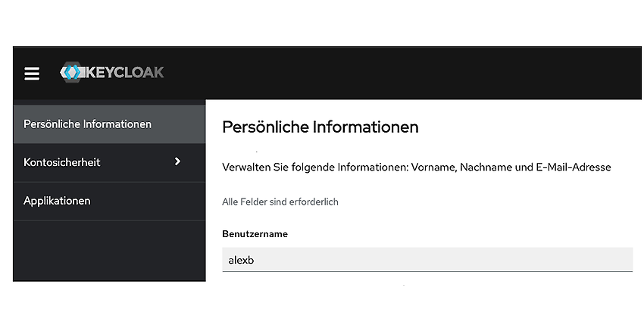This screenshot has width=644, height=322.
Task: Select Persönliche Informationen in the sidebar
Action: click(109, 124)
